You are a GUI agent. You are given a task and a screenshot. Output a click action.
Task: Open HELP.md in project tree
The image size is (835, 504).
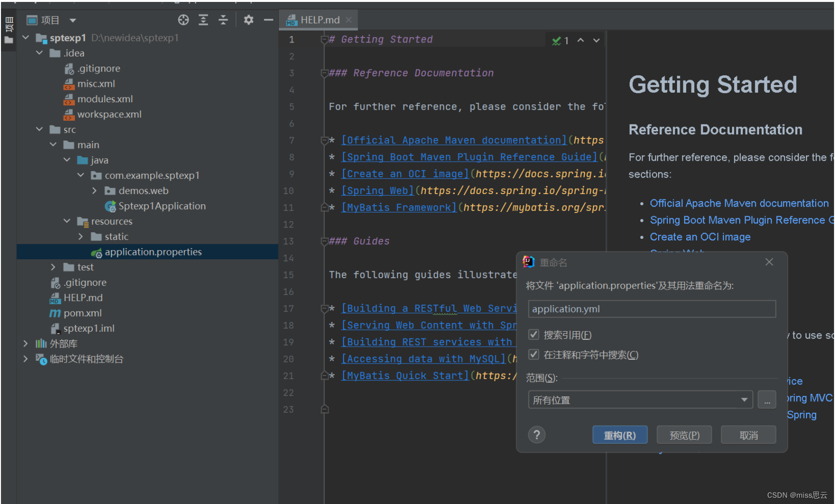pos(83,298)
